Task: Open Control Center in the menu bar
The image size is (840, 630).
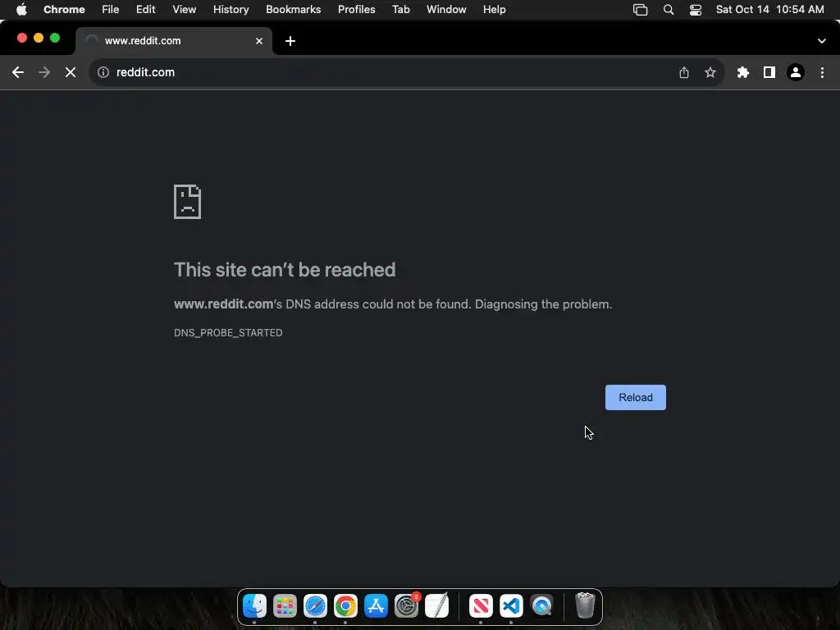Action: click(696, 10)
